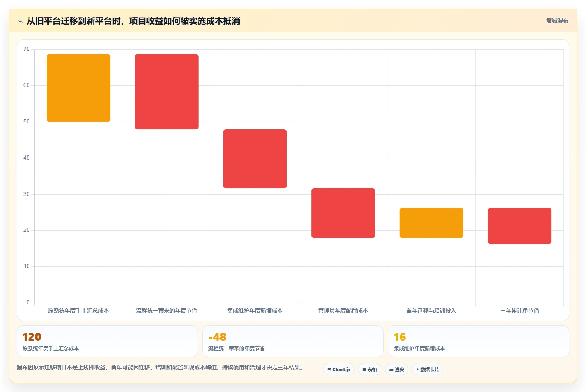This screenshot has height=392, width=586.
Task: Click the data card showing -48
Action: pos(293,341)
